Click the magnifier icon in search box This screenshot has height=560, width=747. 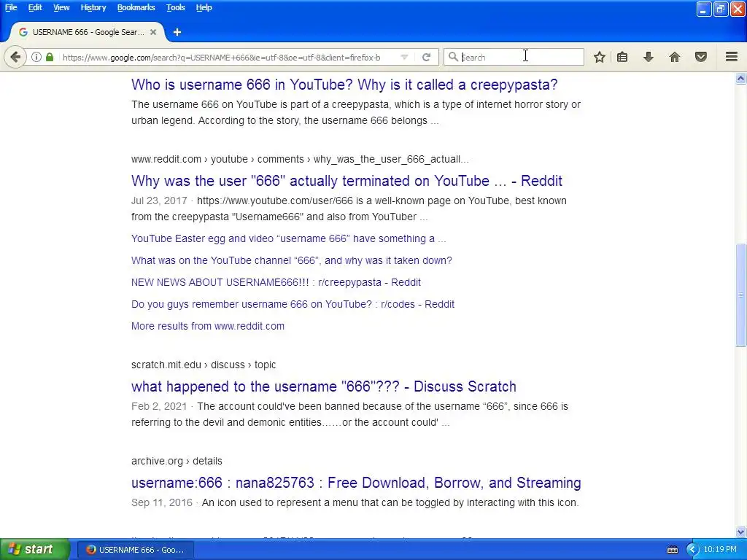click(452, 57)
